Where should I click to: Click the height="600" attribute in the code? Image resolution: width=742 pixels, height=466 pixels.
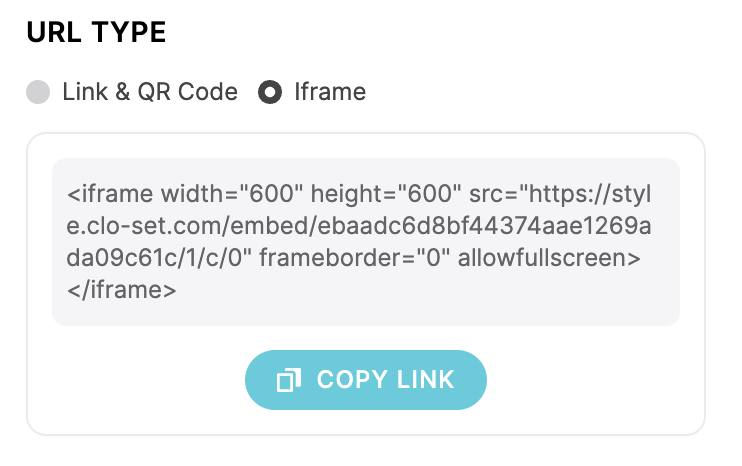tap(386, 195)
